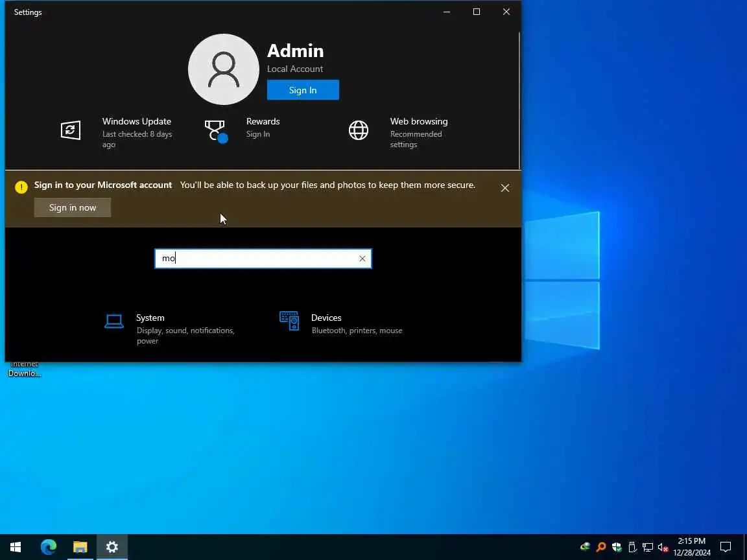Clear the search box text
The image size is (747, 560).
point(362,259)
